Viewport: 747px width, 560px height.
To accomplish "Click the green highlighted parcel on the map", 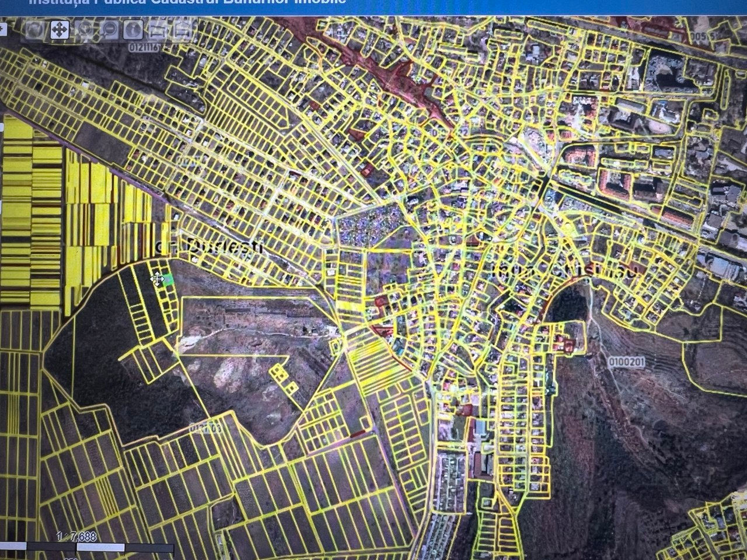I will [168, 280].
